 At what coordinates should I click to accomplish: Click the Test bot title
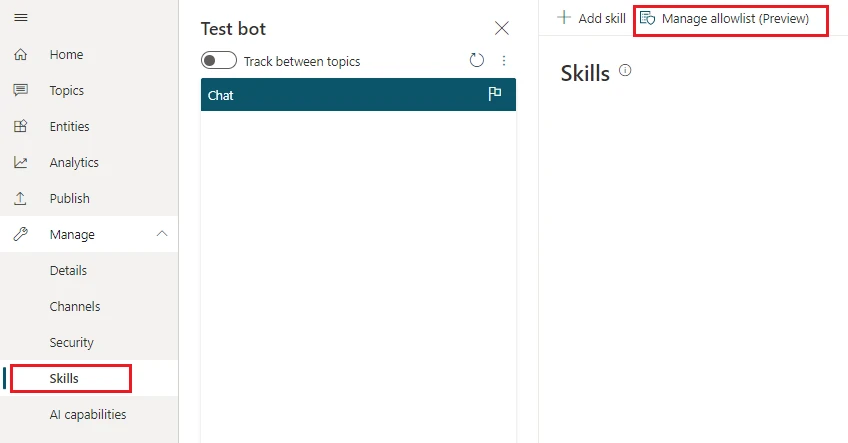233,29
